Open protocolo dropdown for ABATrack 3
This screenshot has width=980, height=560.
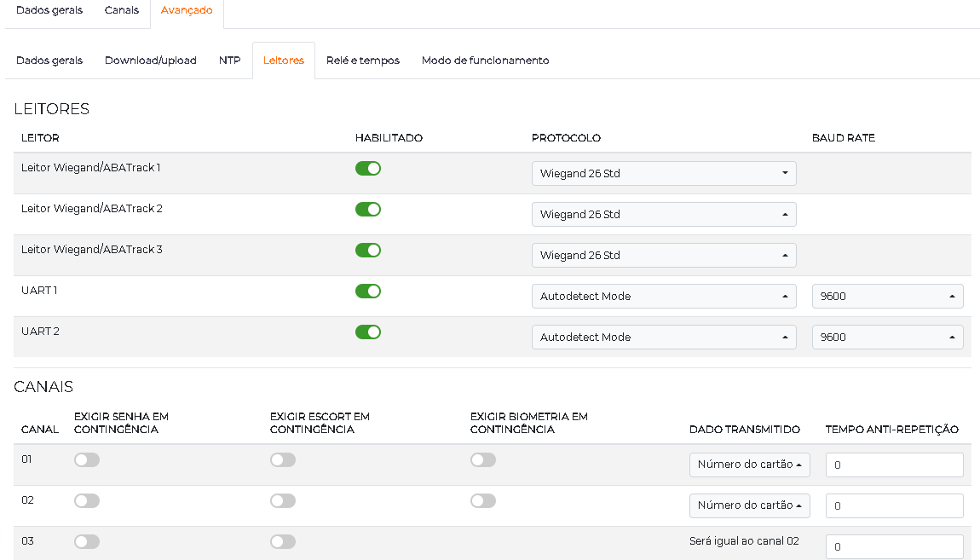click(x=664, y=255)
